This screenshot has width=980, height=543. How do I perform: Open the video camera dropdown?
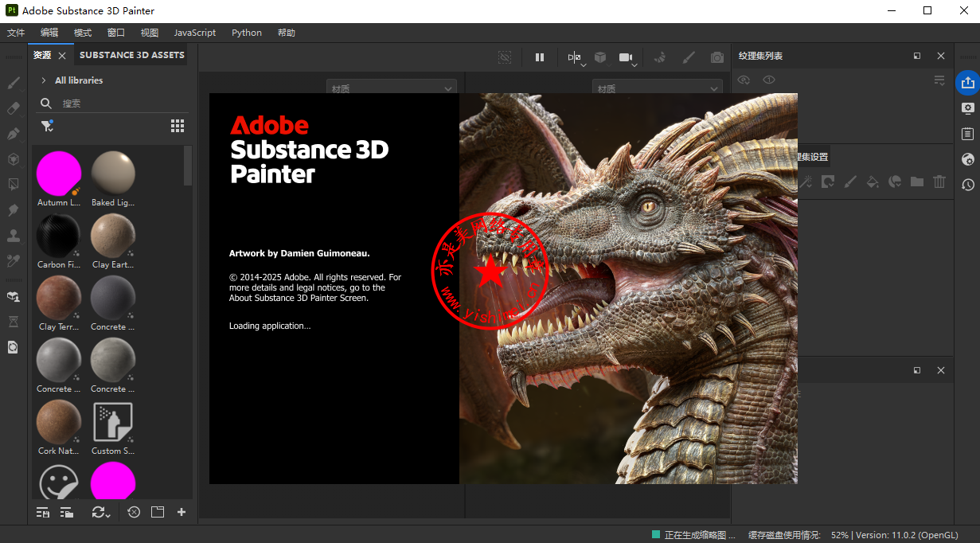[628, 58]
